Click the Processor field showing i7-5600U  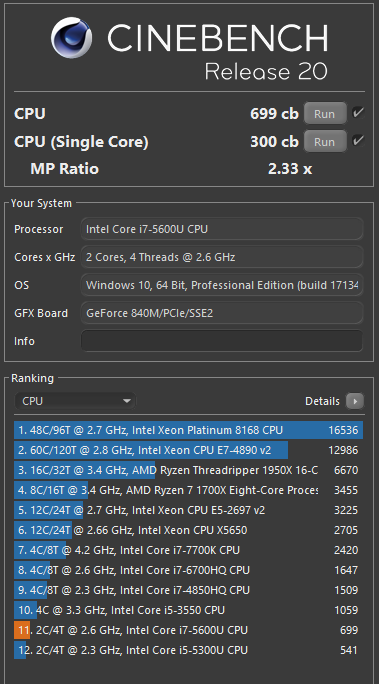[222, 229]
